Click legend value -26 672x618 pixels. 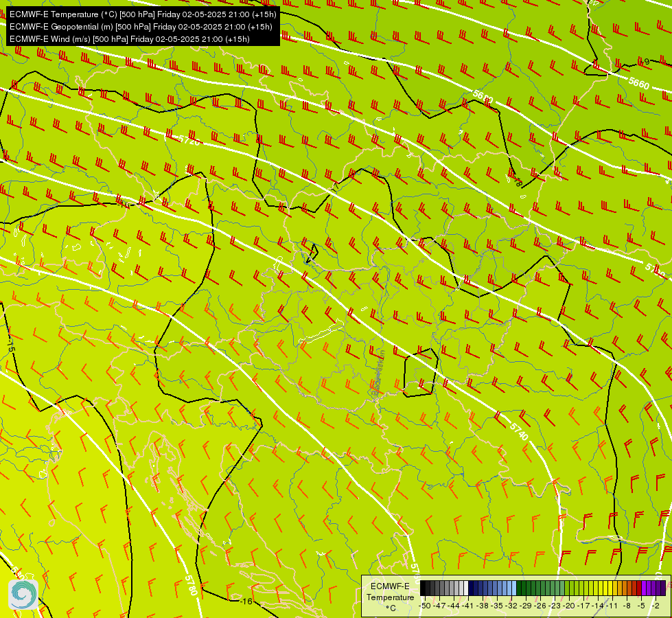(x=540, y=606)
